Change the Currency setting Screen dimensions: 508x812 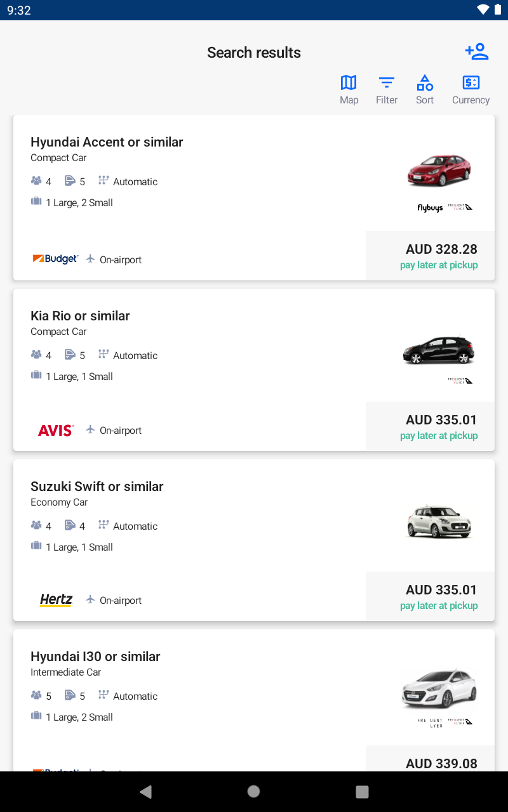pos(471,89)
